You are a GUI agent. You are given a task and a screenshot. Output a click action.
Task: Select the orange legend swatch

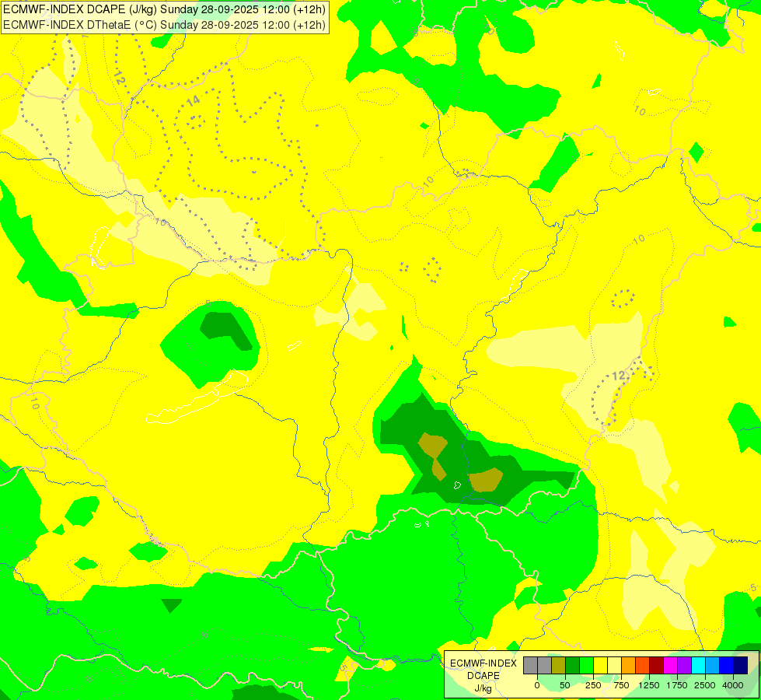pos(629,666)
